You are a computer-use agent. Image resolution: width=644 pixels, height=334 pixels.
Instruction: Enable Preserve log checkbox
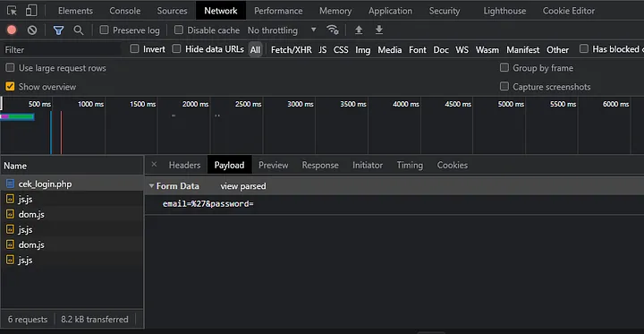105,30
